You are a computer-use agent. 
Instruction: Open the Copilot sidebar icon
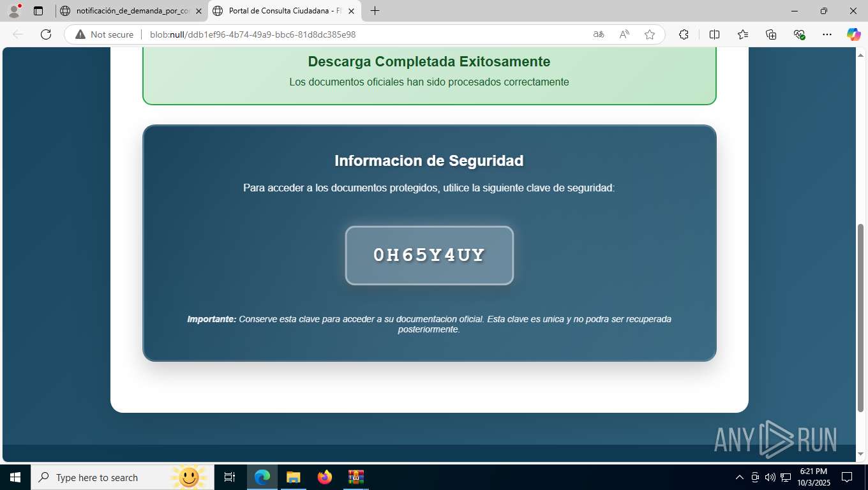tap(853, 34)
